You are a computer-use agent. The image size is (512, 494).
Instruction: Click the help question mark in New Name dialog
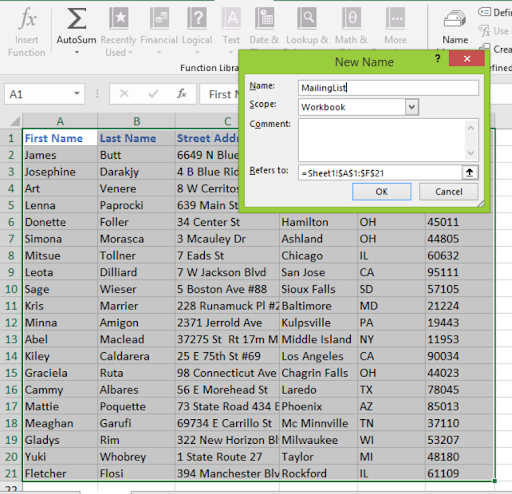click(x=438, y=59)
